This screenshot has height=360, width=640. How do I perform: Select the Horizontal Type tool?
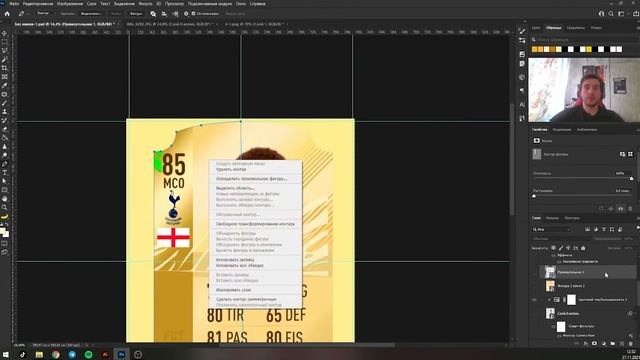pyautogui.click(x=4, y=173)
